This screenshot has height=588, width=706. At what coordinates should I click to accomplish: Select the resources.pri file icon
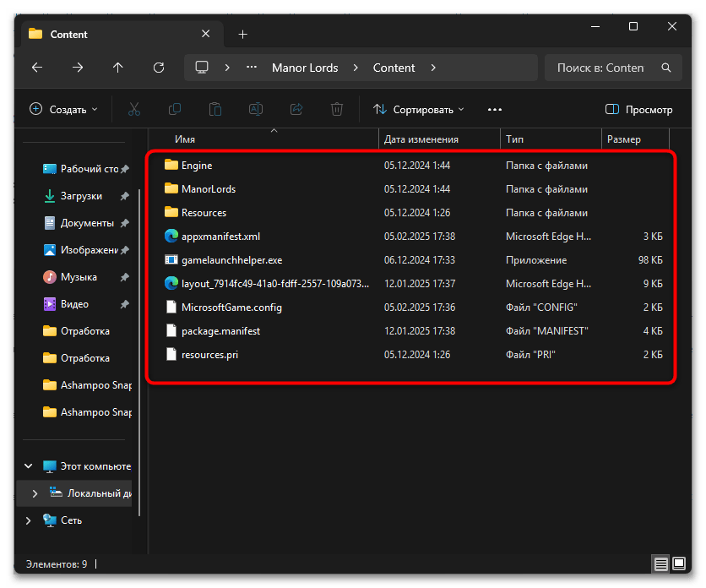point(171,354)
